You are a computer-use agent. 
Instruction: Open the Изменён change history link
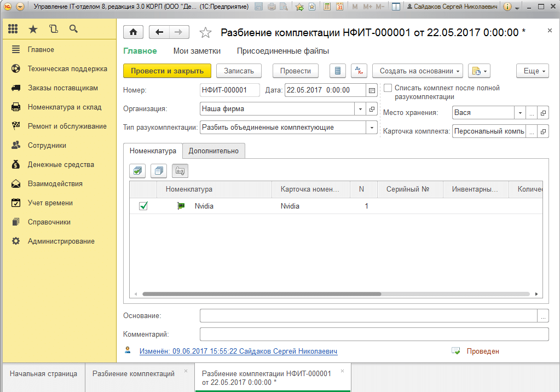point(238,351)
